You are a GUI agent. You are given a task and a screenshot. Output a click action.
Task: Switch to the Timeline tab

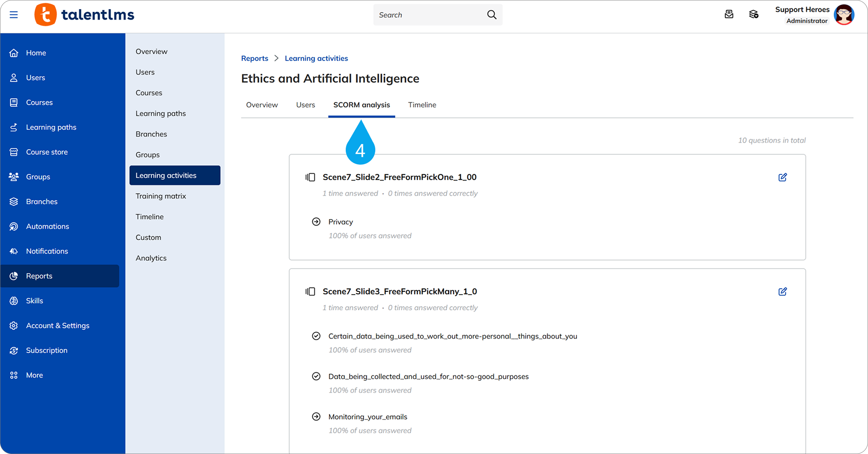422,105
